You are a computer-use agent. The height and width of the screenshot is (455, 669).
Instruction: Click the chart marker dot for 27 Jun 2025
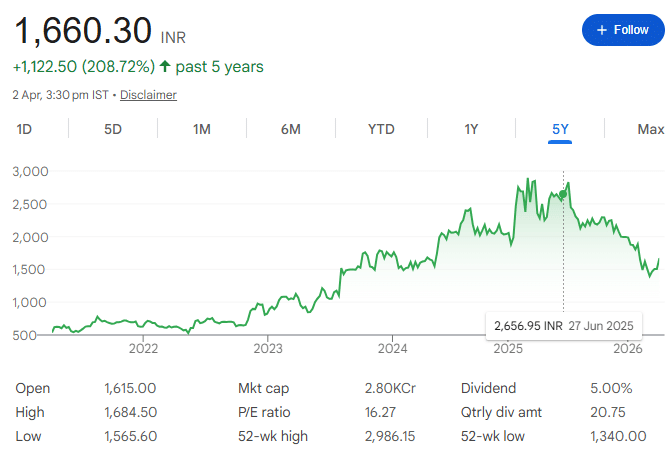[563, 194]
